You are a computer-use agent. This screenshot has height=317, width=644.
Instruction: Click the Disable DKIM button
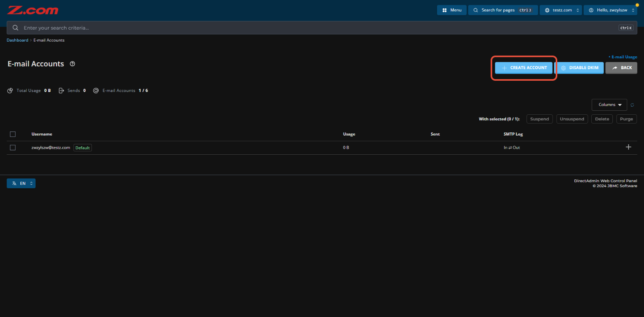point(580,68)
